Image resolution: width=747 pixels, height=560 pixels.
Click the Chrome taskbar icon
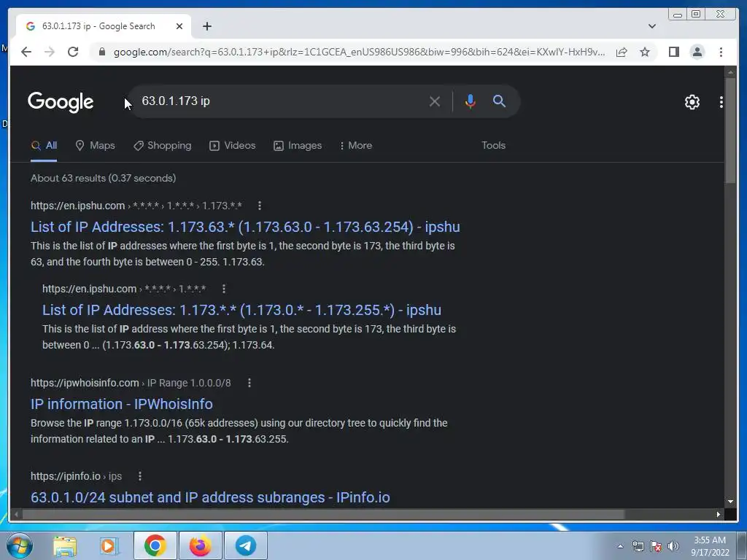tap(155, 545)
